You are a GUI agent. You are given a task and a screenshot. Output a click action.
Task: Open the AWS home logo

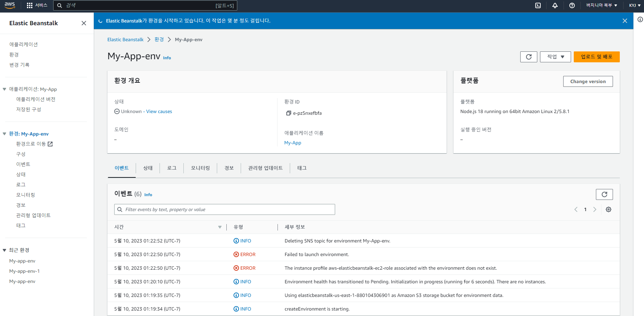coord(10,5)
